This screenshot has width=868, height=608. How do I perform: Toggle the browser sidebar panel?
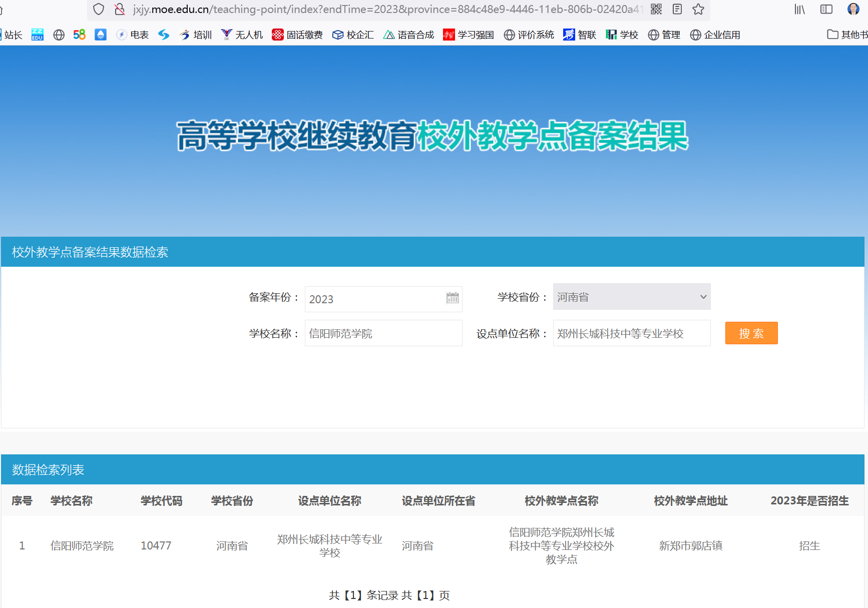tap(825, 10)
